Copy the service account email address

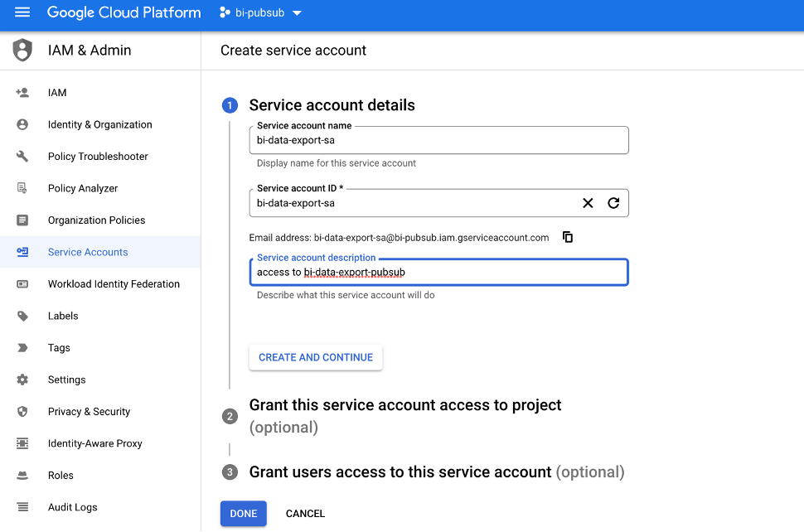pos(568,237)
